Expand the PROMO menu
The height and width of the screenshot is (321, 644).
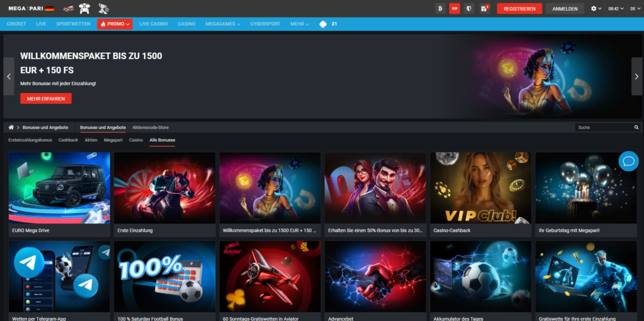[114, 25]
